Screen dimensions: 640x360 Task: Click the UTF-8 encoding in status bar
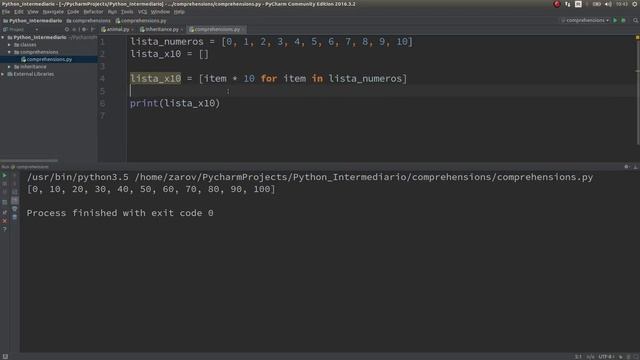pyautogui.click(x=606, y=356)
